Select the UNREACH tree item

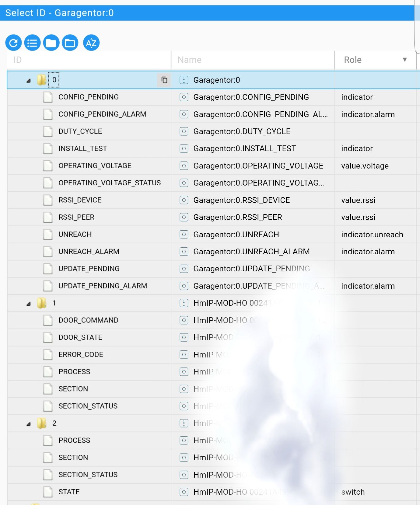pyautogui.click(x=75, y=235)
